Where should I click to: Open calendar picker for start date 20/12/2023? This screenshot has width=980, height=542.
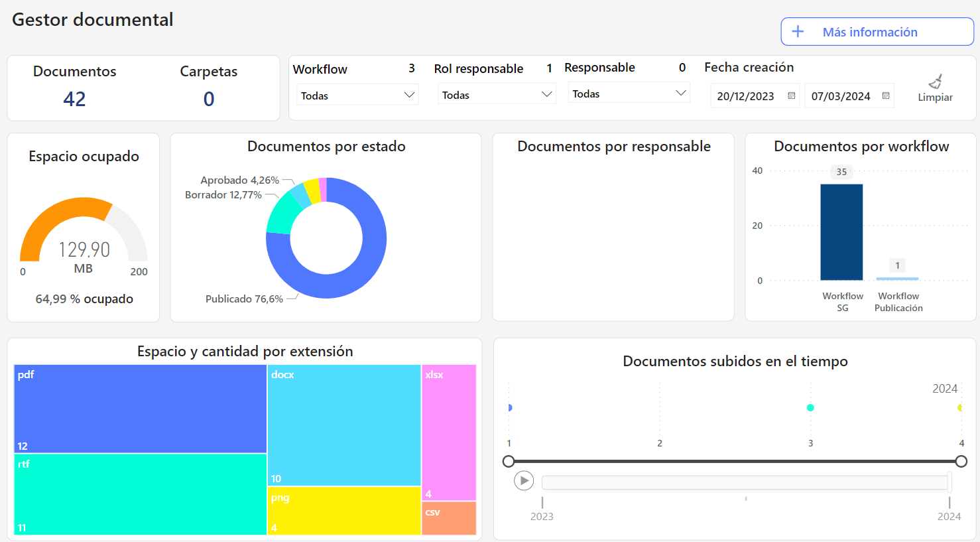(791, 96)
